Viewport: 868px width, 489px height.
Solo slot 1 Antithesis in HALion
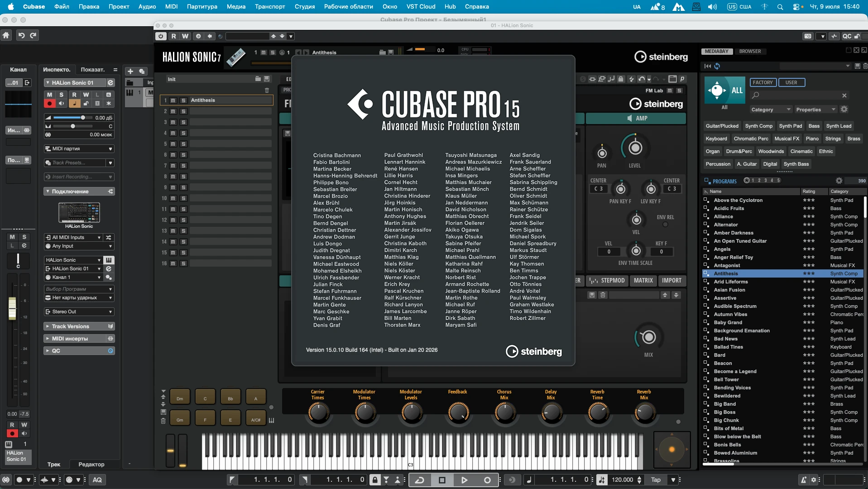[183, 101]
